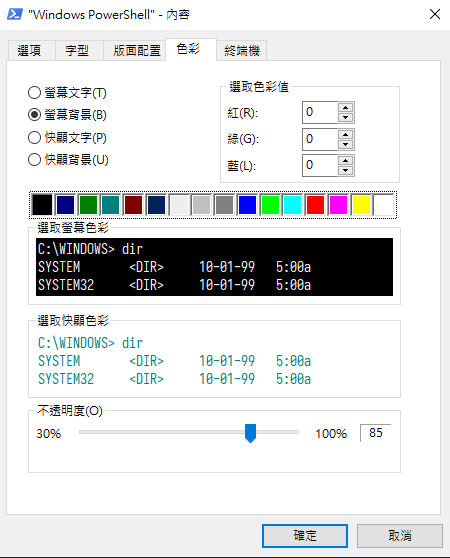Screen dimensions: 450x558
Task: Increase the red (紅) value spinner
Action: coord(345,107)
